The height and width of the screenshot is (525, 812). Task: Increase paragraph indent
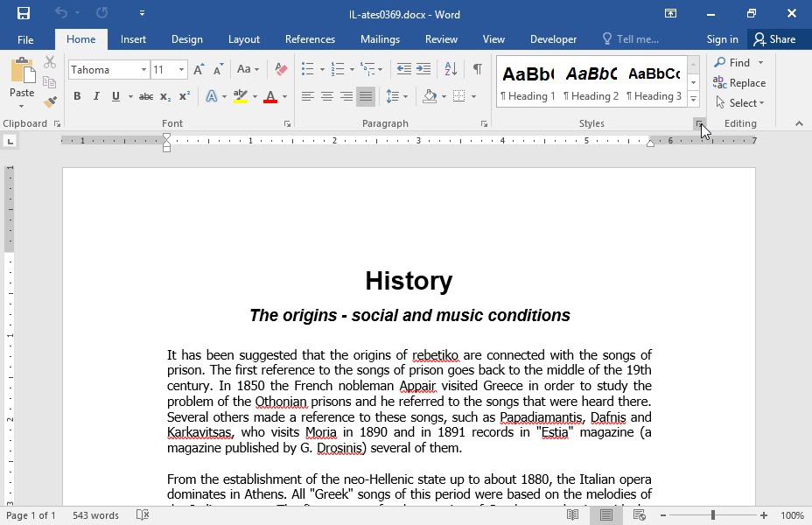pos(423,69)
